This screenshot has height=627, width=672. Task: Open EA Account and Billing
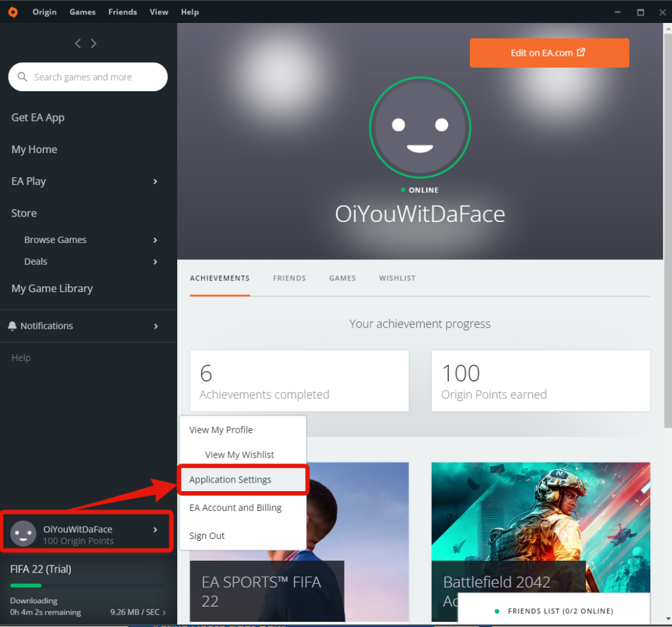[x=236, y=508]
